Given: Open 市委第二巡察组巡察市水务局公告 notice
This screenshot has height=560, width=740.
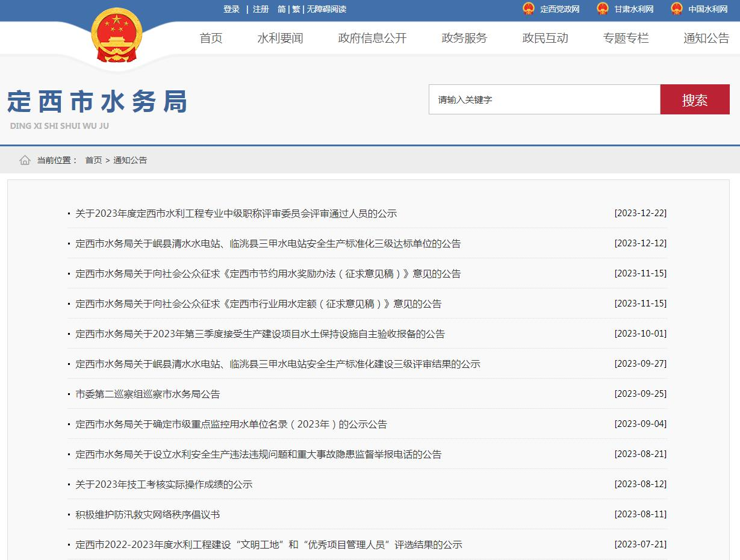Looking at the screenshot, I should click(148, 394).
